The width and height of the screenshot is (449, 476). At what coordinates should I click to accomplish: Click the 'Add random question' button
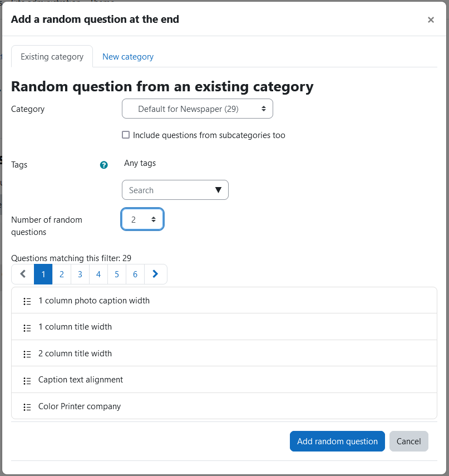pyautogui.click(x=337, y=441)
